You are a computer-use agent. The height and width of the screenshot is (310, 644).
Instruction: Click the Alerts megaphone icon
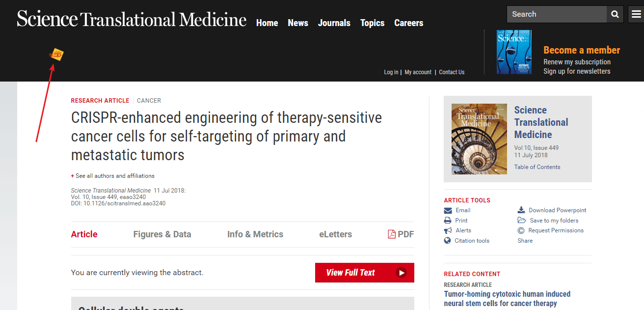point(448,230)
